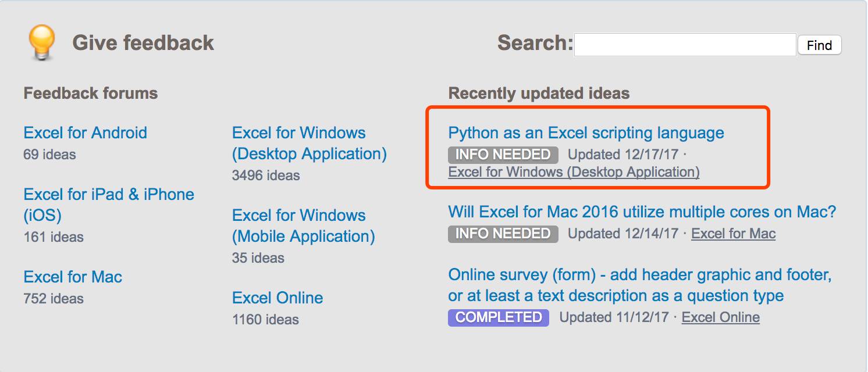Click the Give feedback heading

143,43
